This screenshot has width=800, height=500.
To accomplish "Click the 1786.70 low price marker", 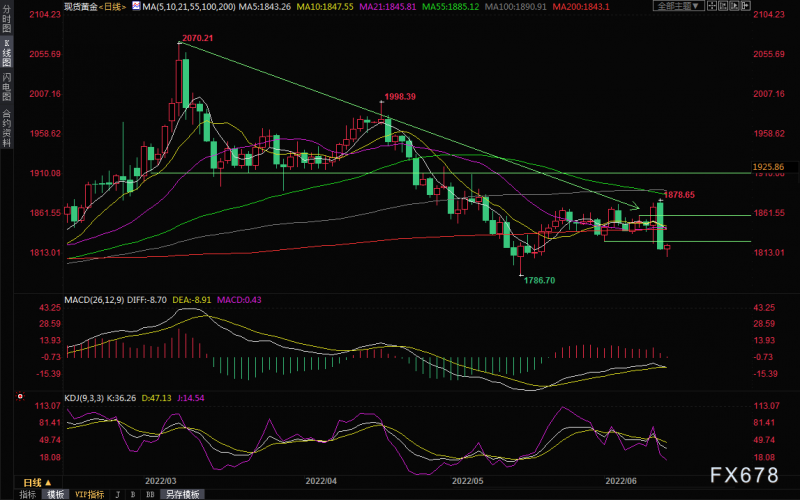I will tap(539, 280).
